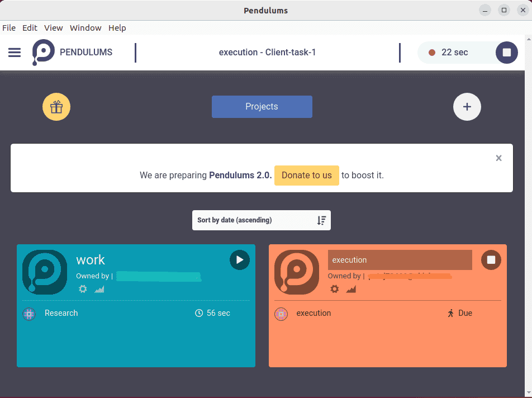Viewport: 532px width, 398px height.
Task: Open the View menu
Action: click(54, 28)
